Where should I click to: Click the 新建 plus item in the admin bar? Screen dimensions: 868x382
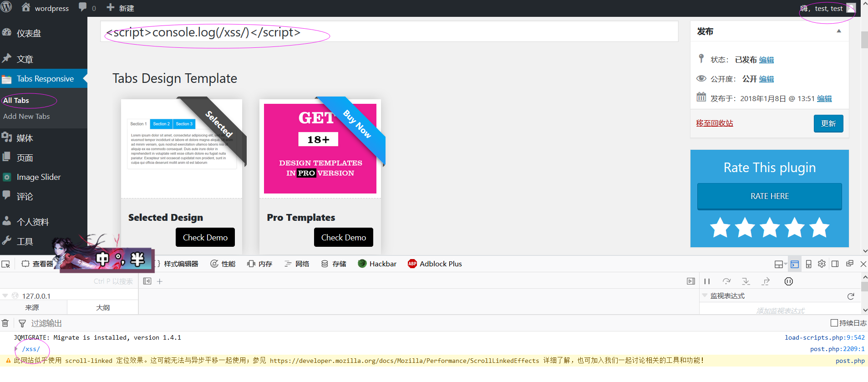pyautogui.click(x=120, y=8)
